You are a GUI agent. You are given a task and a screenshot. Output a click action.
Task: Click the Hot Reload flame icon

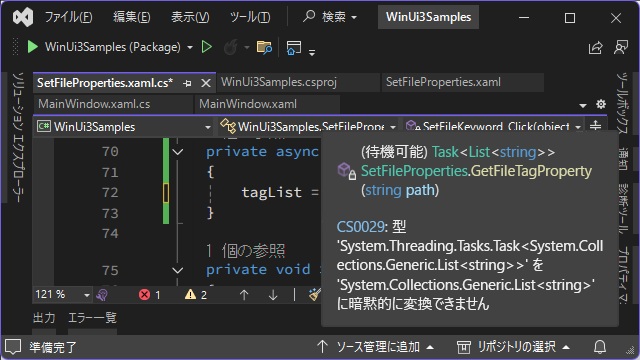coord(231,47)
